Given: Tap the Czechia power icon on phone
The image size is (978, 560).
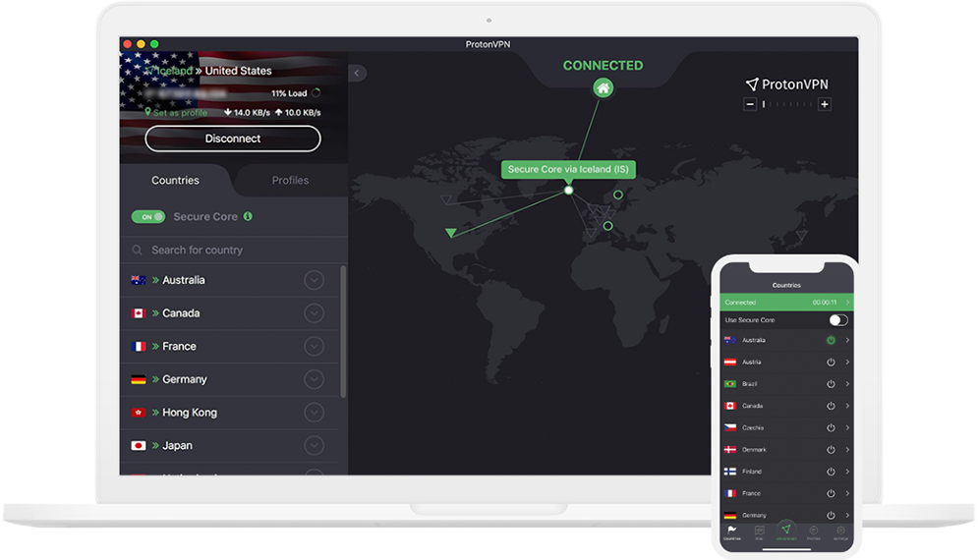Looking at the screenshot, I should point(831,427).
